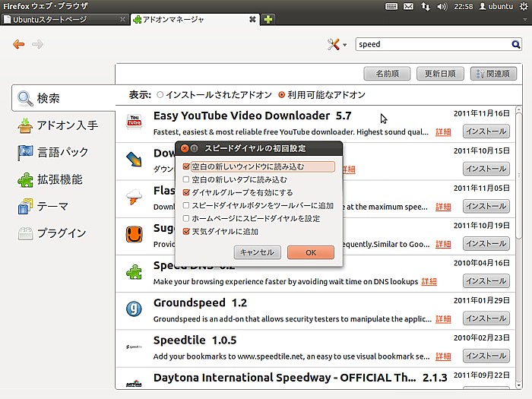Image resolution: width=532 pixels, height=399 pixels.
Task: Uncheck 空白の新しいウィンドウに読み込む
Action: click(186, 166)
